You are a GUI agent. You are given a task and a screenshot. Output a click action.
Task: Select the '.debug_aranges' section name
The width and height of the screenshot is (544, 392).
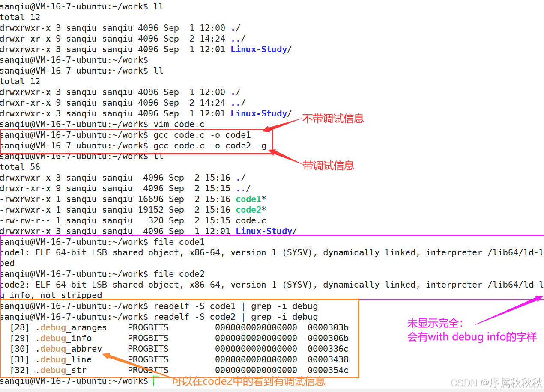pos(71,327)
